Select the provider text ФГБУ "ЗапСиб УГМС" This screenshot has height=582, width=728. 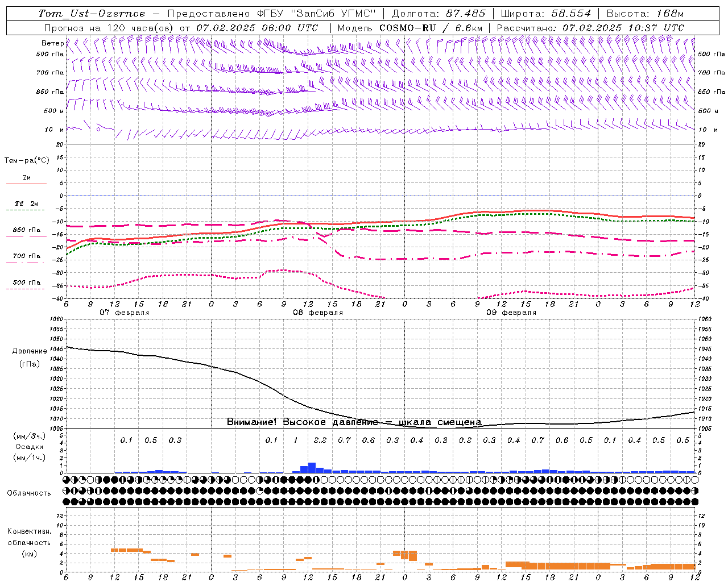coord(316,14)
